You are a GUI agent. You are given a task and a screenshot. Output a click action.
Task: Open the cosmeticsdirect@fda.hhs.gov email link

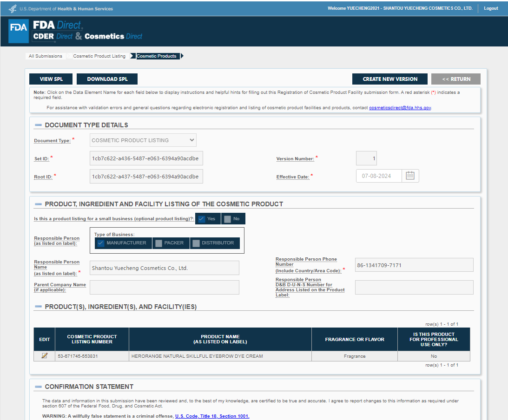[400, 108]
